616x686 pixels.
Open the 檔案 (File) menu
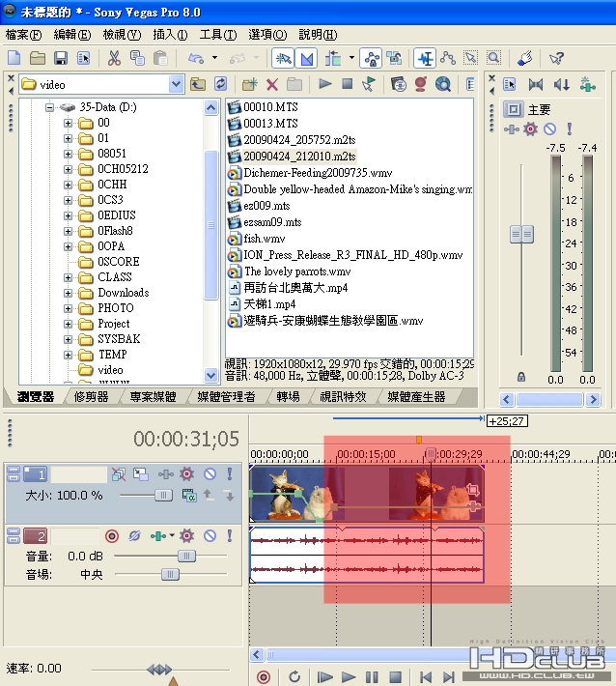point(23,35)
